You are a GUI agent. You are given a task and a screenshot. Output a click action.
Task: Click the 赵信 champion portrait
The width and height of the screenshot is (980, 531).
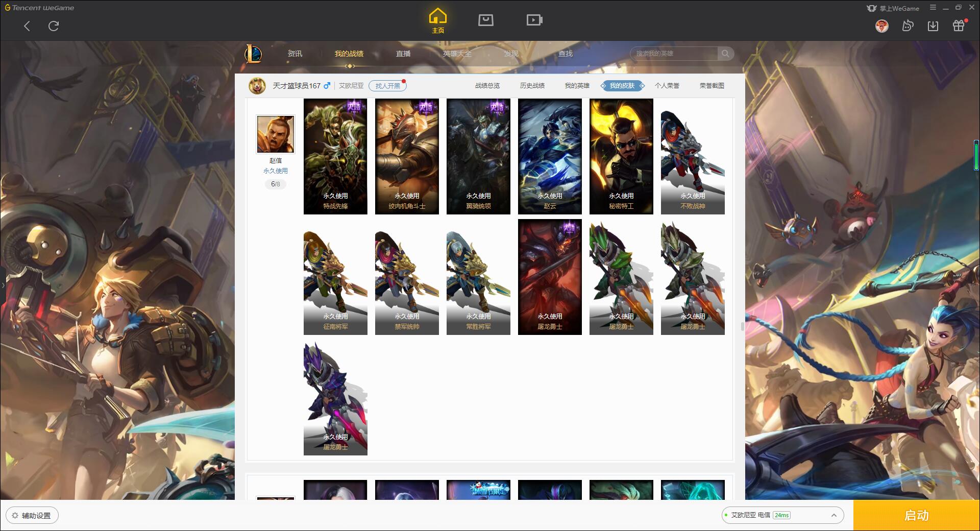tap(276, 134)
